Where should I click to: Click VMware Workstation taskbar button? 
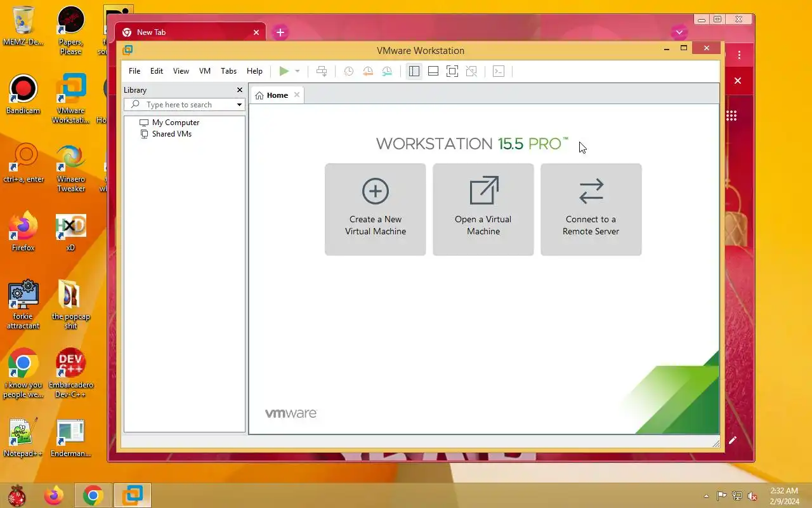pyautogui.click(x=133, y=495)
